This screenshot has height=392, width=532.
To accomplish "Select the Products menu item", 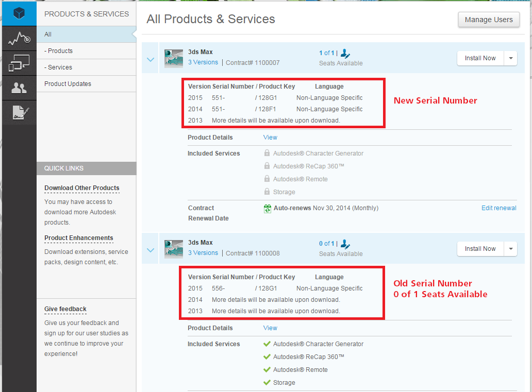I will (86, 51).
